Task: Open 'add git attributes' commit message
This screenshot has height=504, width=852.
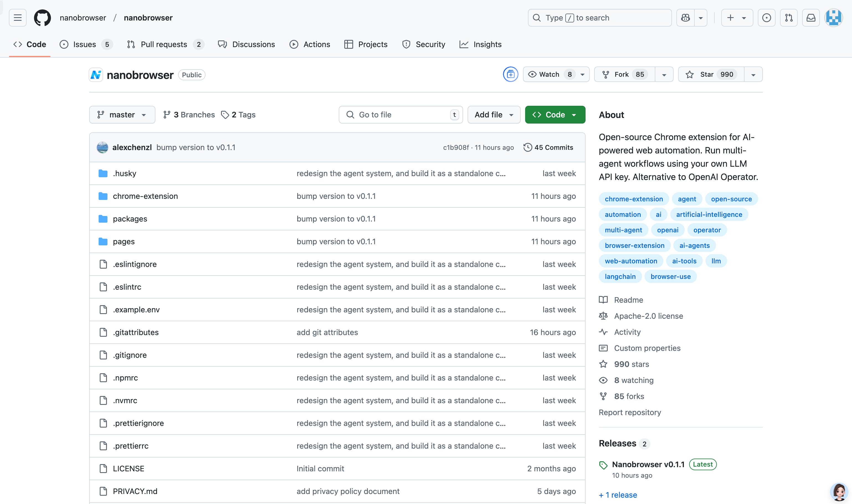Action: 327,333
